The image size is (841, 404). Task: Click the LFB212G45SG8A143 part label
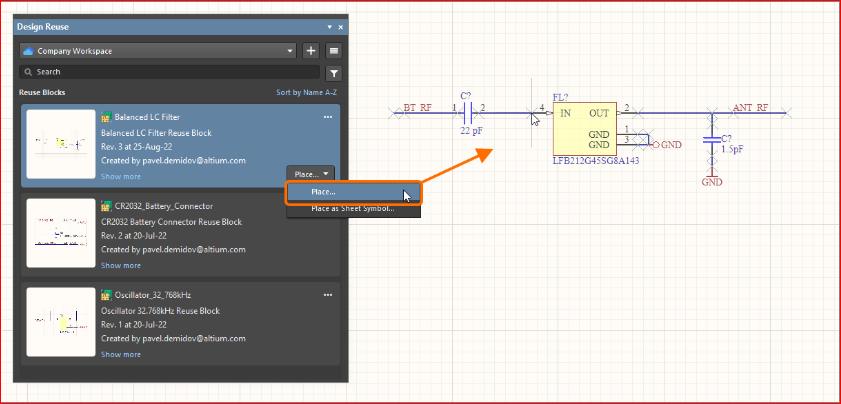[596, 160]
